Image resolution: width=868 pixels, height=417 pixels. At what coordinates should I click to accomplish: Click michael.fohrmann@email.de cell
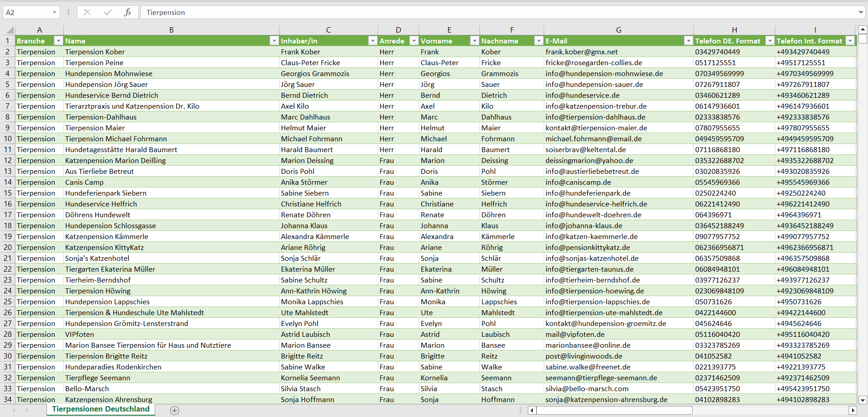(x=618, y=139)
